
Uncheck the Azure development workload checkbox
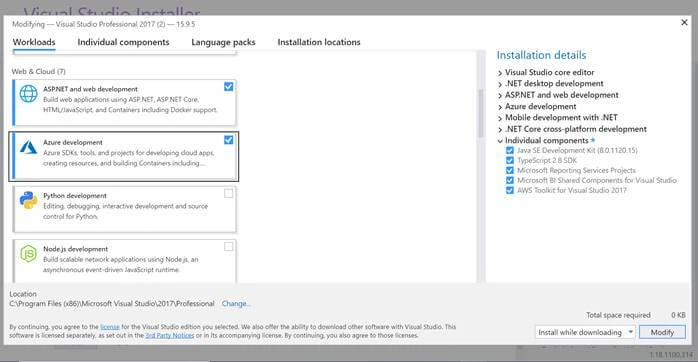coord(228,140)
